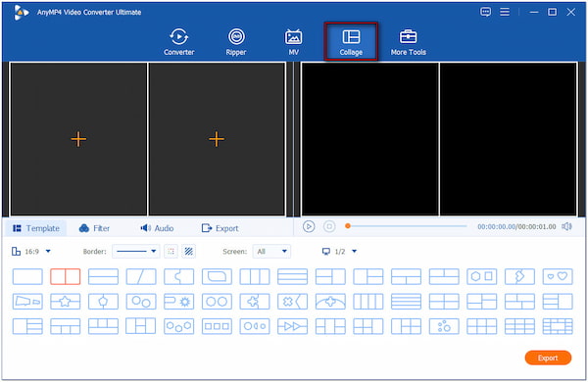Select the three vertical columns template
Screen dimensions: 588x382
click(x=255, y=276)
